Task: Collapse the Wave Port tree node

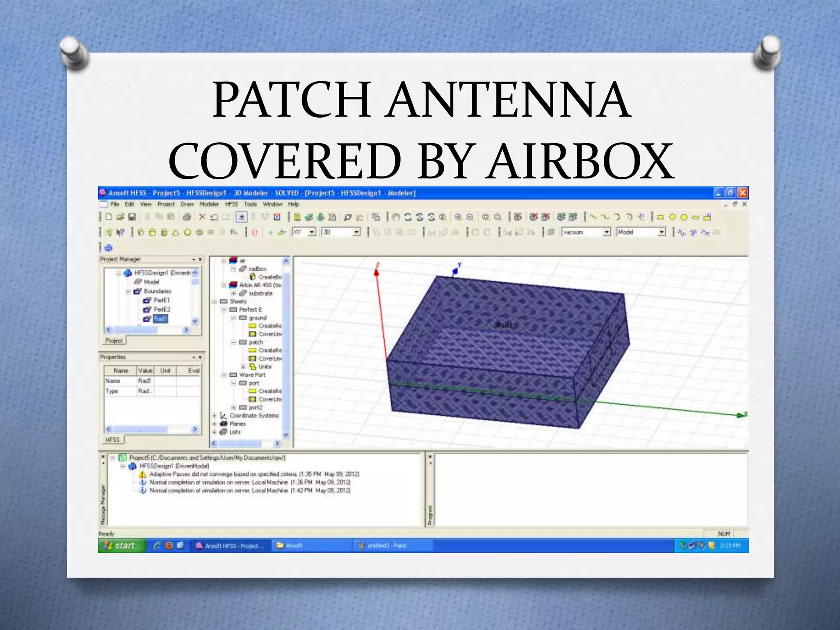Action: [x=224, y=375]
